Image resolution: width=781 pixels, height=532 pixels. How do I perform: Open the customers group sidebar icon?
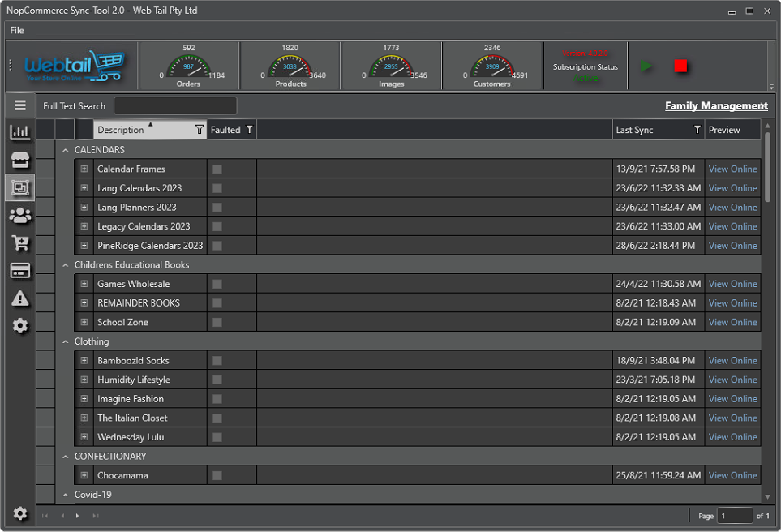click(x=20, y=215)
